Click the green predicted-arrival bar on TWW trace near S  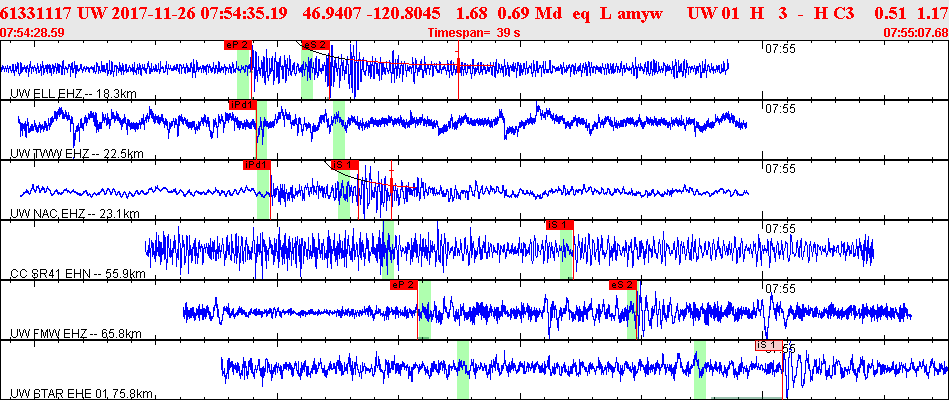point(339,130)
